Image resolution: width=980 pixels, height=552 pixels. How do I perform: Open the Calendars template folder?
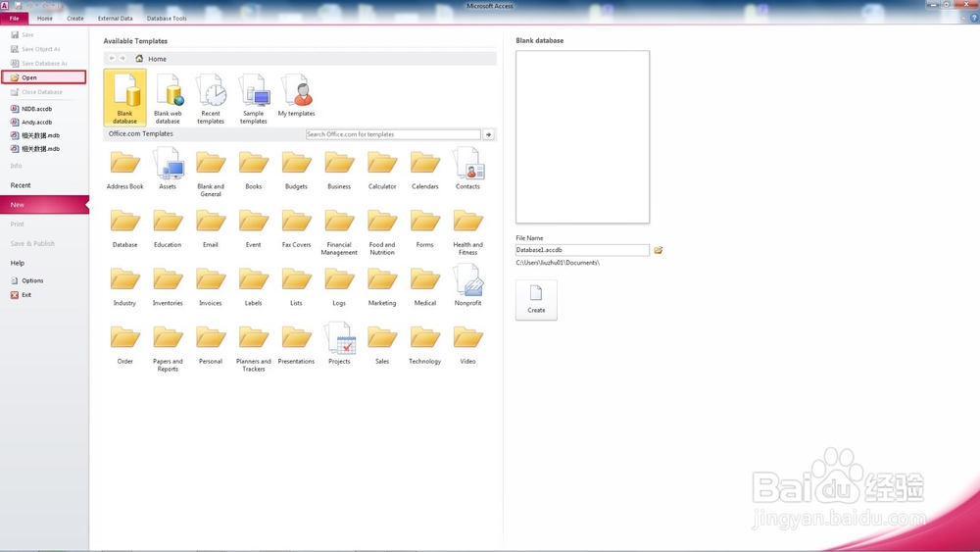pyautogui.click(x=425, y=169)
